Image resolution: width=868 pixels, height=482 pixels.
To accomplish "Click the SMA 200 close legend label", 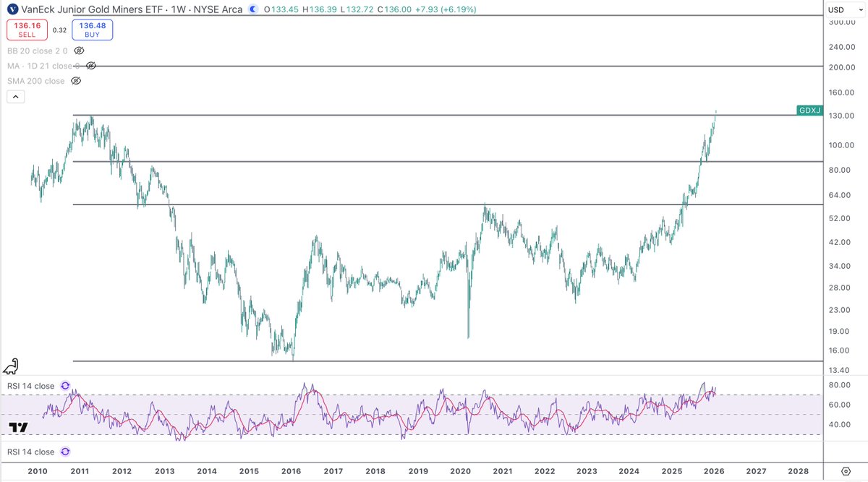I will pyautogui.click(x=35, y=81).
